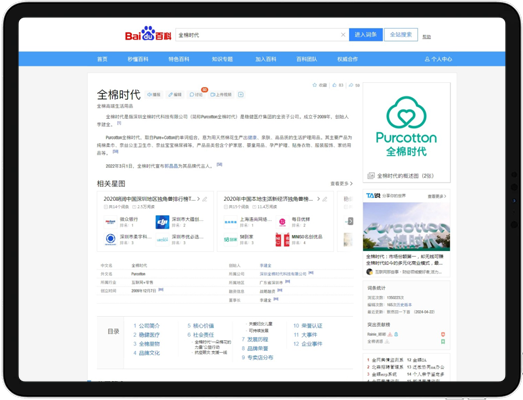Click the 编辑 pencil button
The width and height of the screenshot is (523, 400).
coord(175,95)
